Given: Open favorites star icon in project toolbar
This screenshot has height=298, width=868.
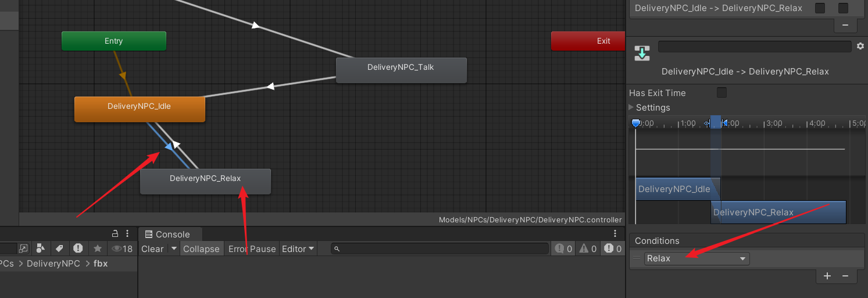Looking at the screenshot, I should pyautogui.click(x=97, y=249).
